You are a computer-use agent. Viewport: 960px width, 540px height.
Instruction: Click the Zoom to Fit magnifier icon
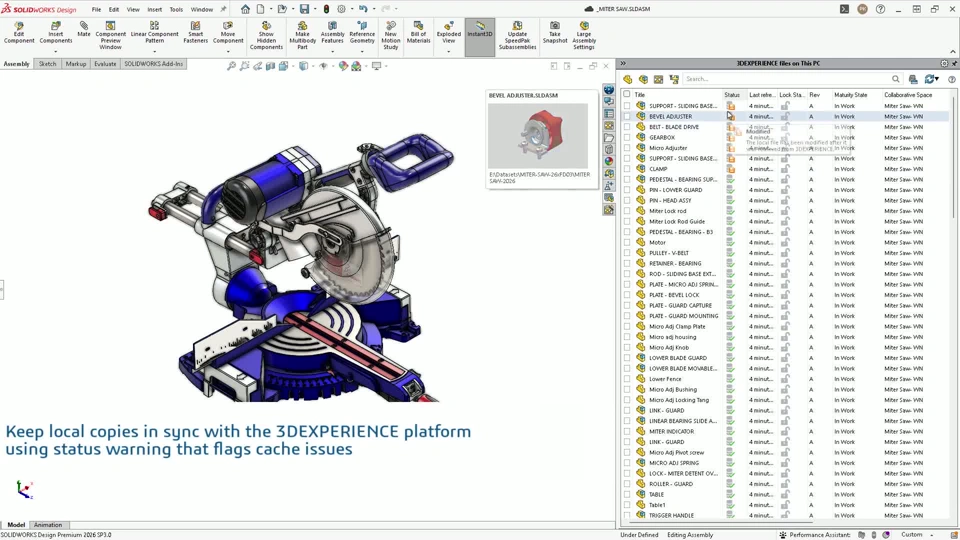point(231,66)
